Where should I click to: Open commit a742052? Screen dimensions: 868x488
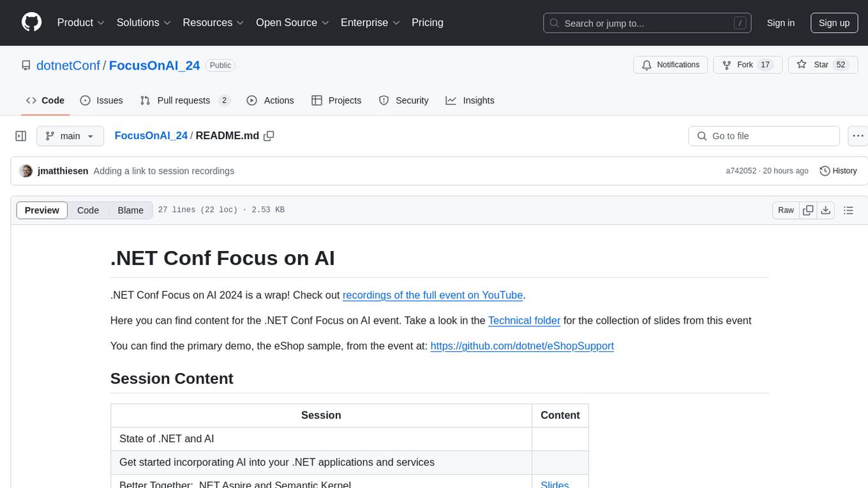point(741,171)
